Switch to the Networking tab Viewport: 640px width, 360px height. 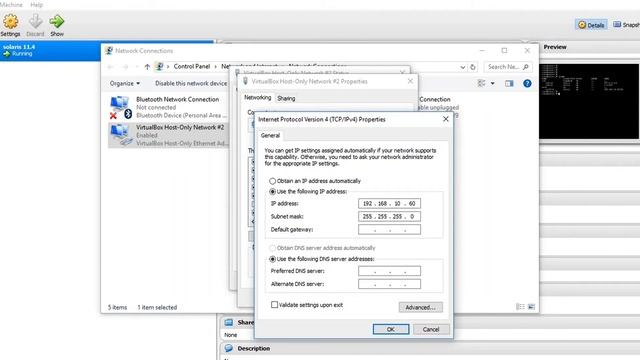tap(257, 98)
